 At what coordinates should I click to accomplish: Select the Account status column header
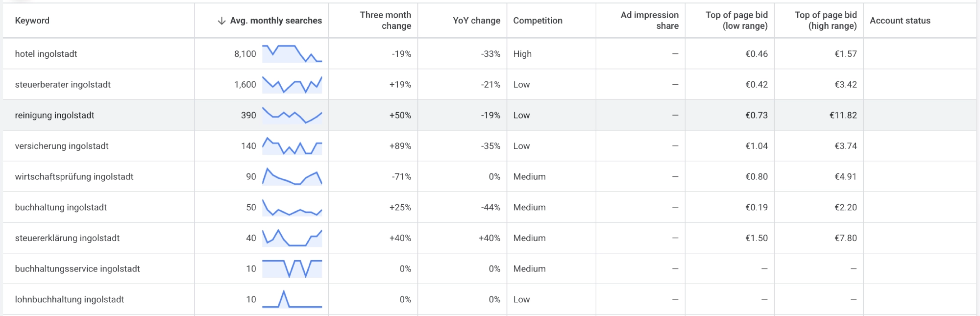point(900,21)
